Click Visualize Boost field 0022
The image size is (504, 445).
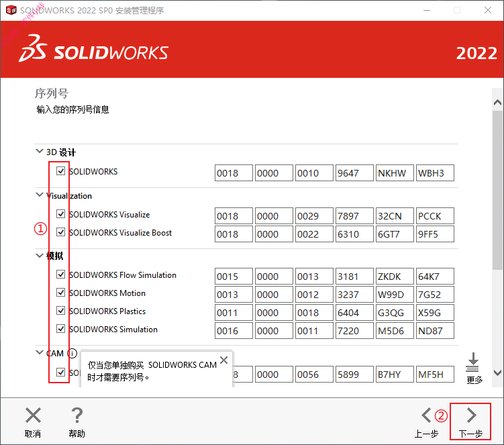click(314, 234)
